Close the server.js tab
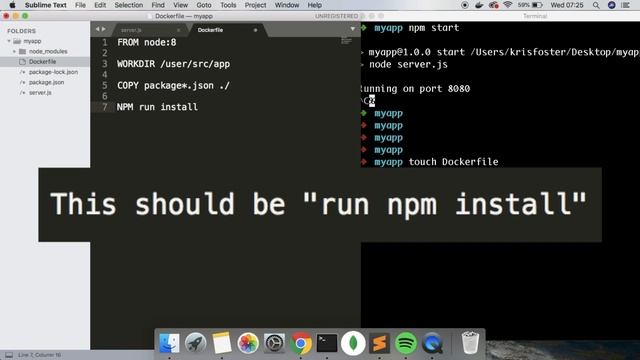 click(178, 30)
